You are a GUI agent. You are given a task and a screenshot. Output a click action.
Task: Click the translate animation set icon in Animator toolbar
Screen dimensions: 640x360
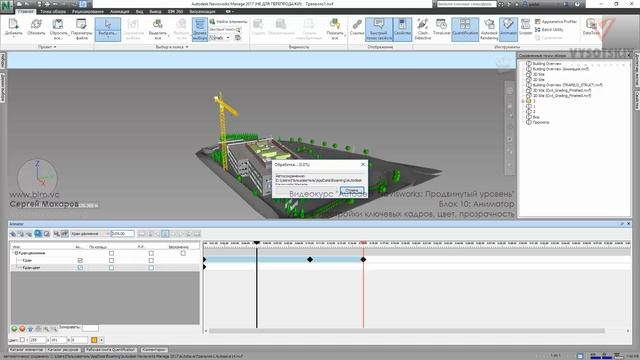(13, 234)
